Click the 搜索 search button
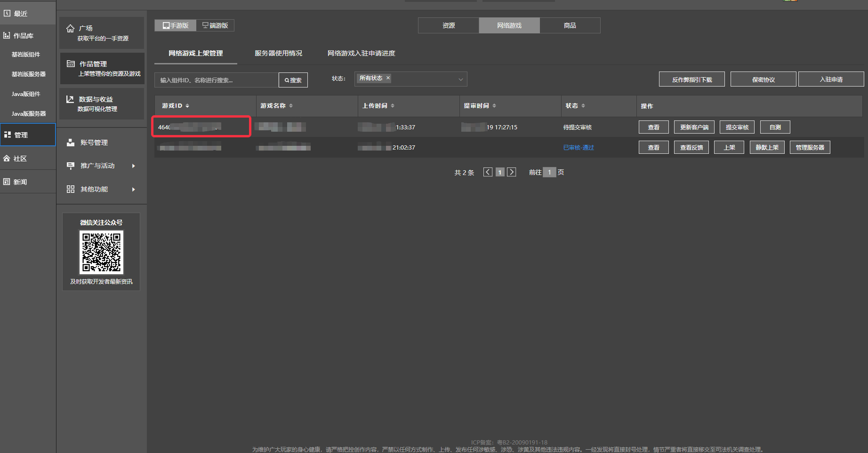Screen dimensions: 868x453 (293, 80)
